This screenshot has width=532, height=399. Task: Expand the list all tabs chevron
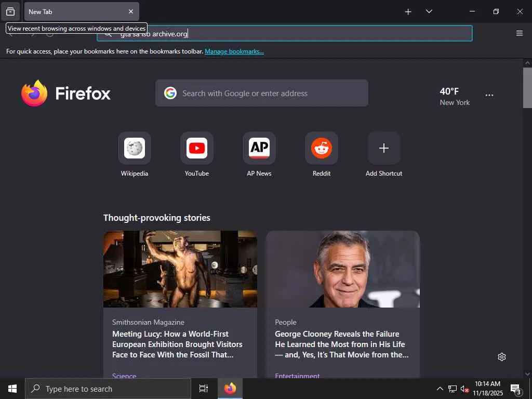click(x=429, y=11)
